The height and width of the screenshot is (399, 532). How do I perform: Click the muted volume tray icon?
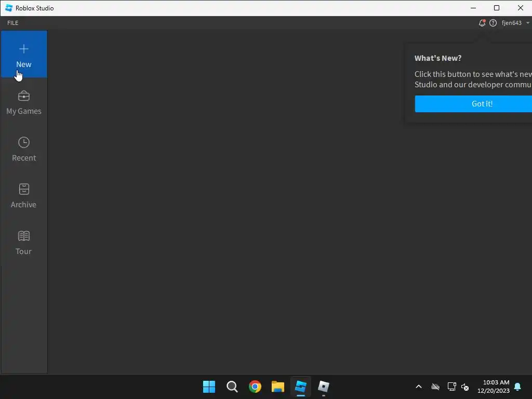click(x=465, y=387)
